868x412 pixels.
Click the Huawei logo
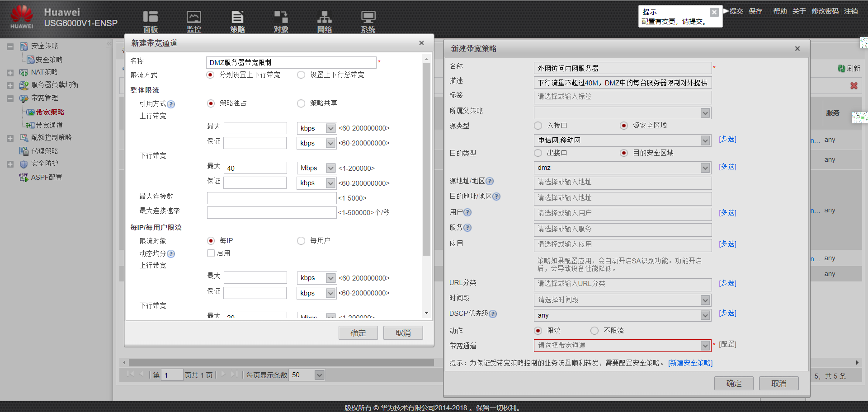click(22, 17)
